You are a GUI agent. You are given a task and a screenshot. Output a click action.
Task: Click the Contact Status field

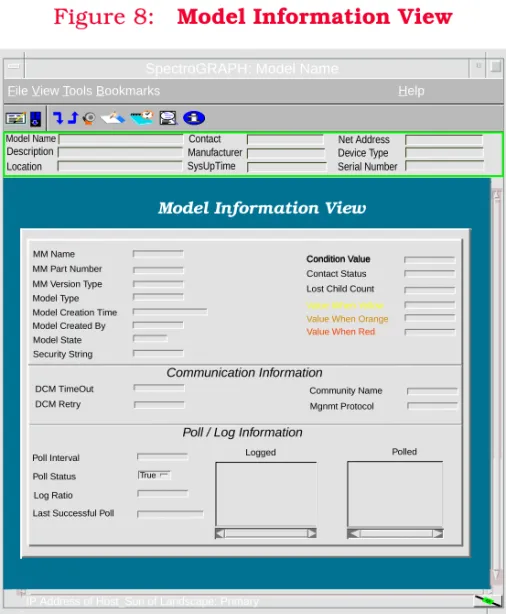click(430, 273)
